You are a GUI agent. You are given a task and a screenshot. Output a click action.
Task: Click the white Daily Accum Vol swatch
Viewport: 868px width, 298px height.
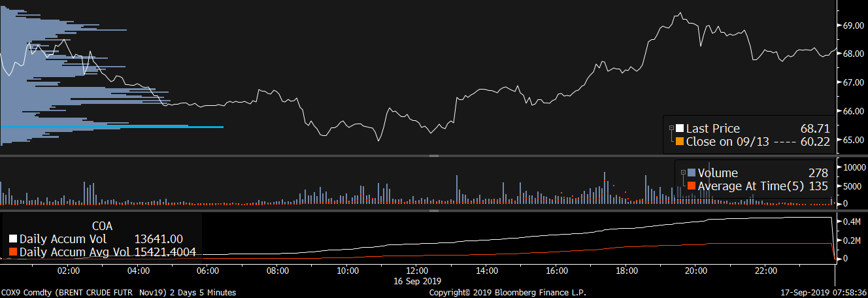click(13, 239)
